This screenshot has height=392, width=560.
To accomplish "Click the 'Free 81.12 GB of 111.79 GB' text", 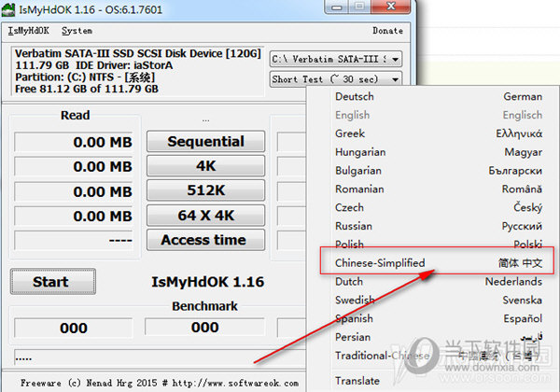I will click(87, 89).
